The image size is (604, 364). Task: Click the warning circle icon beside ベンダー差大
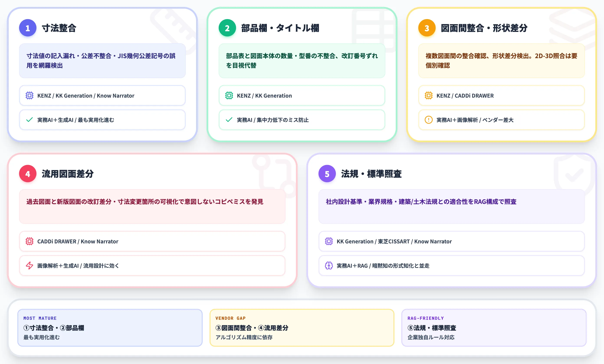pos(428,120)
